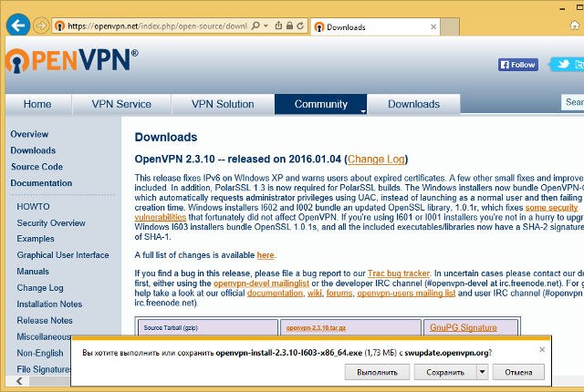The image size is (584, 392).
Task: Open the Home navigation tab
Action: (x=37, y=104)
